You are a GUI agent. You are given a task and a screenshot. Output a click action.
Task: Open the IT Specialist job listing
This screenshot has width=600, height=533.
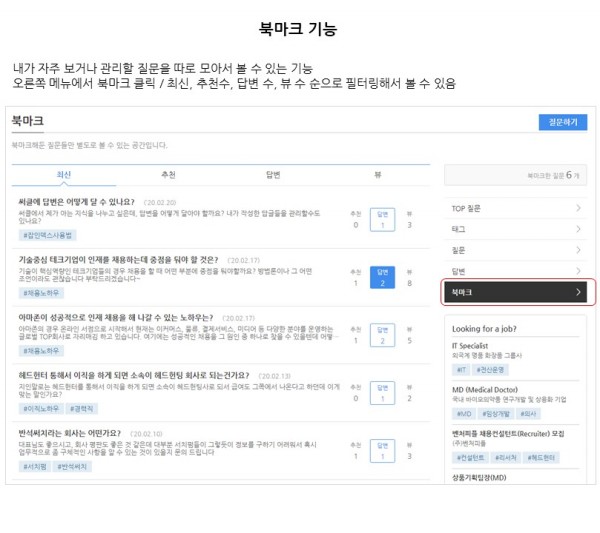pyautogui.click(x=475, y=345)
